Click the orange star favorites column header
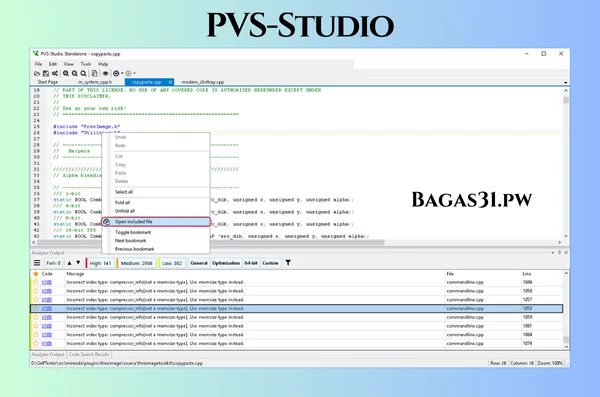This screenshot has height=397, width=600. [36, 274]
